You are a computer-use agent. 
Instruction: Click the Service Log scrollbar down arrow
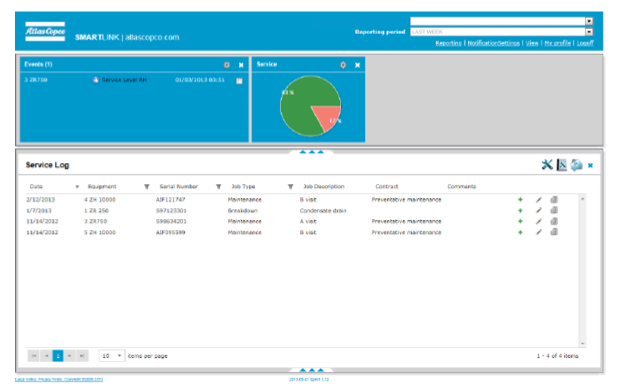pos(582,343)
